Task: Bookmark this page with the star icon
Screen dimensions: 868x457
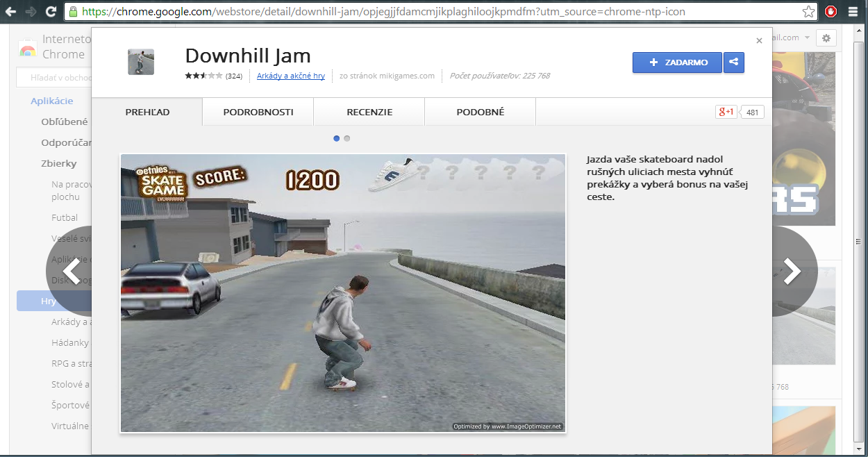Action: pos(808,12)
